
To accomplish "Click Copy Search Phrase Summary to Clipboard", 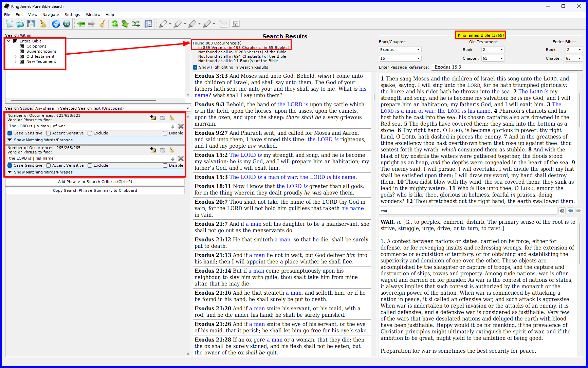I will tap(95, 190).
